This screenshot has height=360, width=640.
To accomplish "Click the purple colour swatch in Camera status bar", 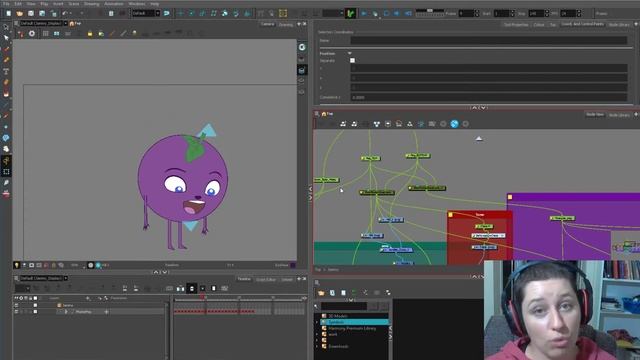I will [293, 265].
